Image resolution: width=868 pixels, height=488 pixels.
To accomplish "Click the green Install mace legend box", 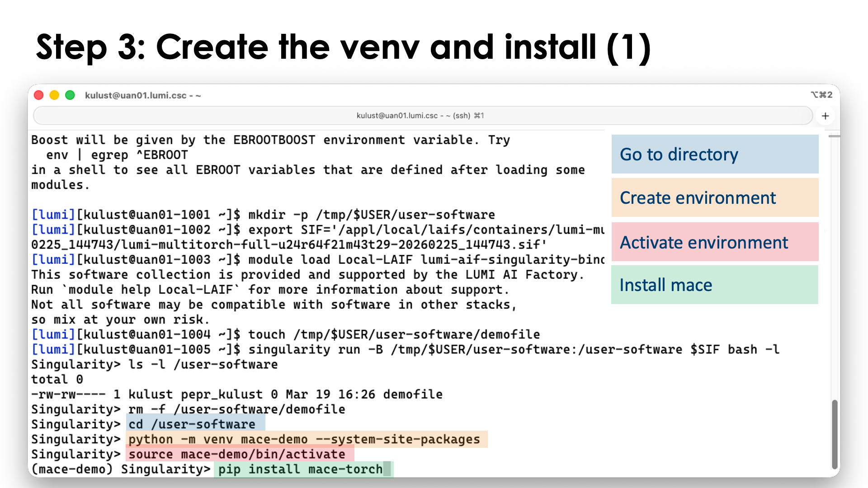I will point(714,285).
